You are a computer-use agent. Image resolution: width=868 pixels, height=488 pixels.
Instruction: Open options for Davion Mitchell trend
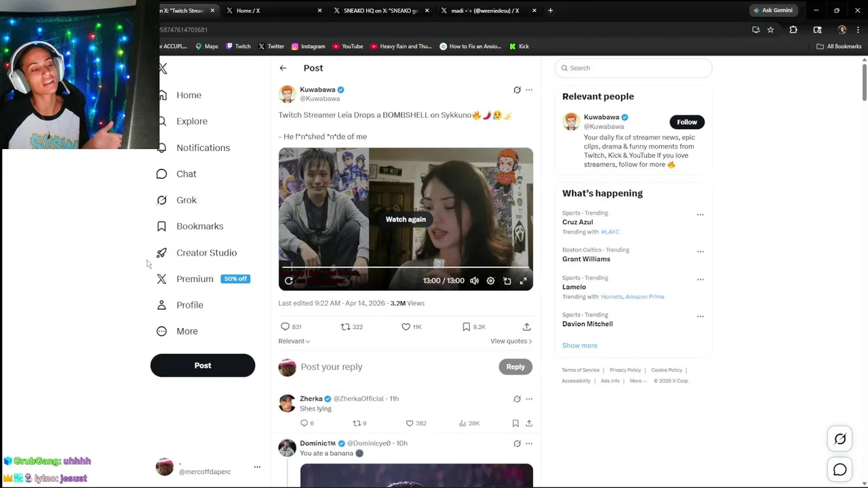tap(701, 317)
